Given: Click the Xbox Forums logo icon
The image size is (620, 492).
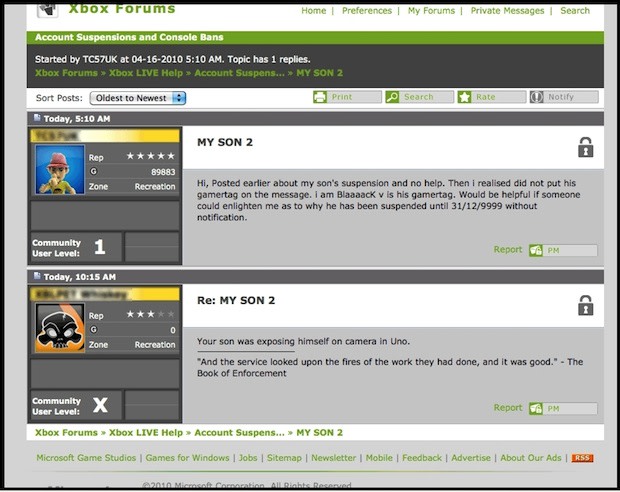Looking at the screenshot, I should (47, 9).
